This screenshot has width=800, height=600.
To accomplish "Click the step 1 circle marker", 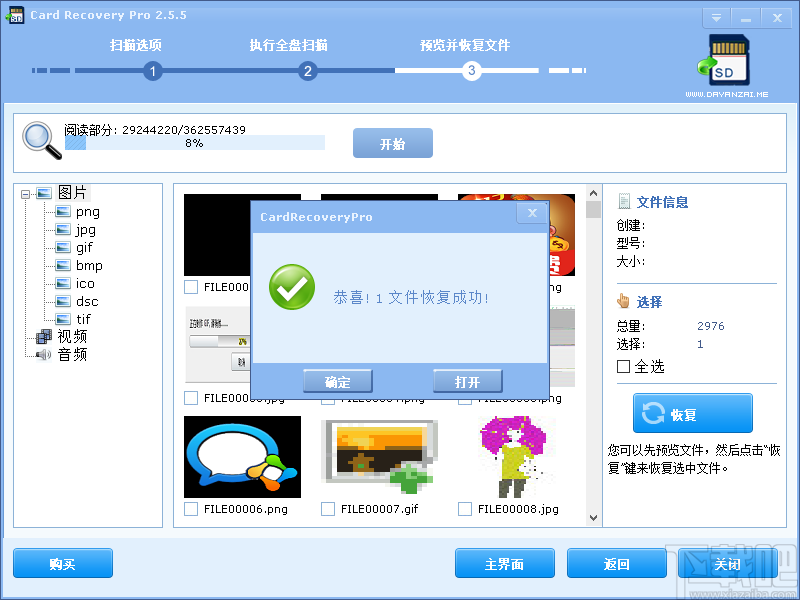I will point(153,71).
